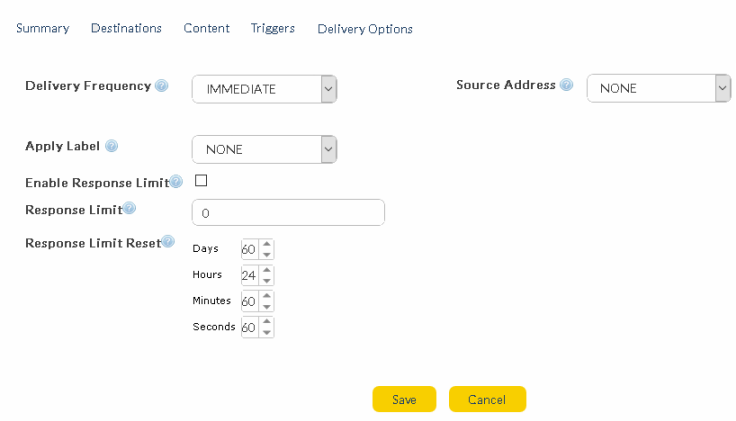Increment the Seconds spinner value
This screenshot has width=736, height=421.
pos(266,322)
